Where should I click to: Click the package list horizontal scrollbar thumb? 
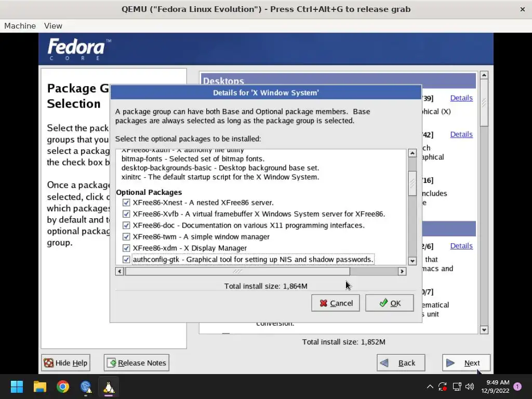[237, 271]
